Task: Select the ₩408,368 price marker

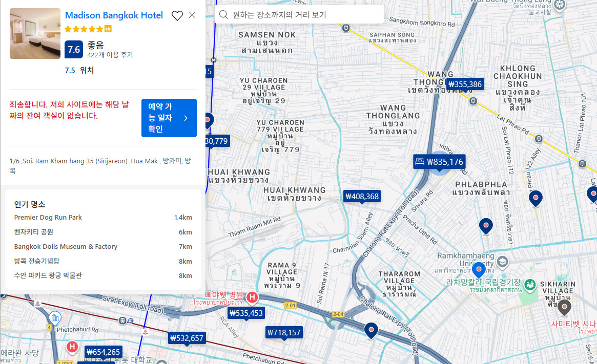Action: click(x=362, y=196)
